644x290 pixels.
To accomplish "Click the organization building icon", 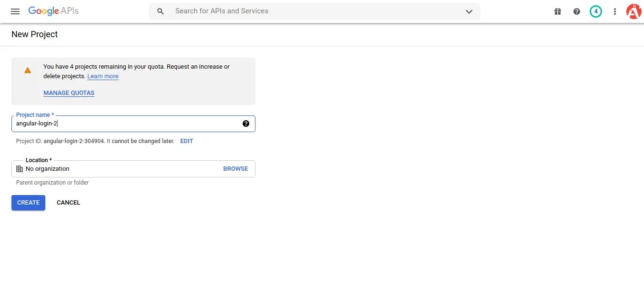I will point(20,169).
